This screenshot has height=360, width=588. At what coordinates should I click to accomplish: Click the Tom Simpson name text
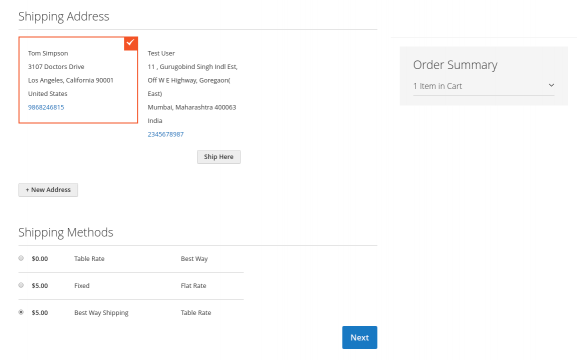click(48, 53)
